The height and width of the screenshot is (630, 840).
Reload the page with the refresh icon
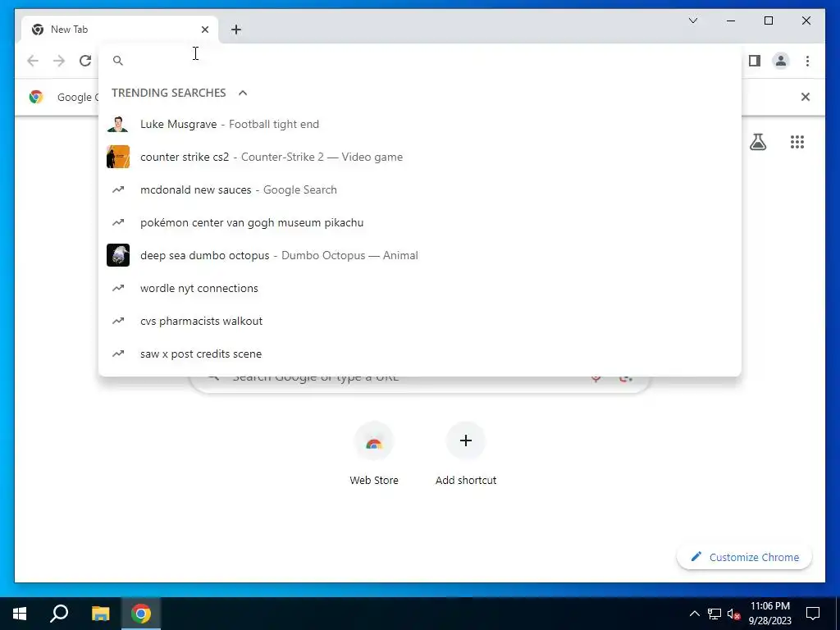tap(85, 61)
